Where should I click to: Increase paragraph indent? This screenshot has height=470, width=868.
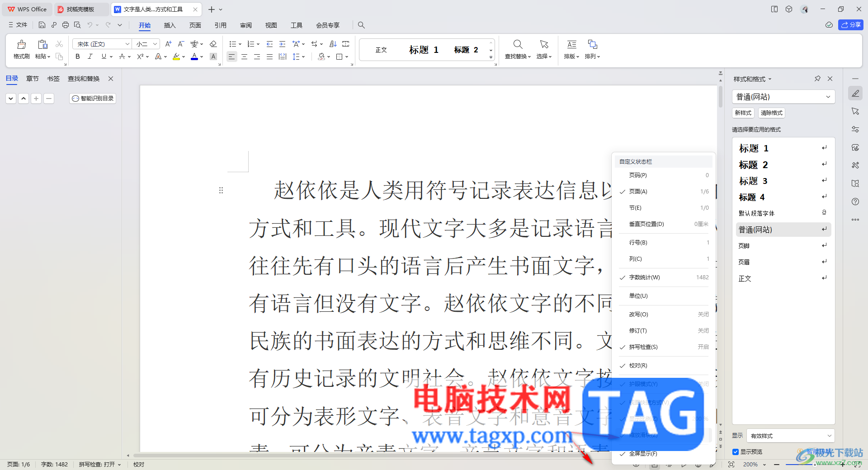(x=282, y=44)
